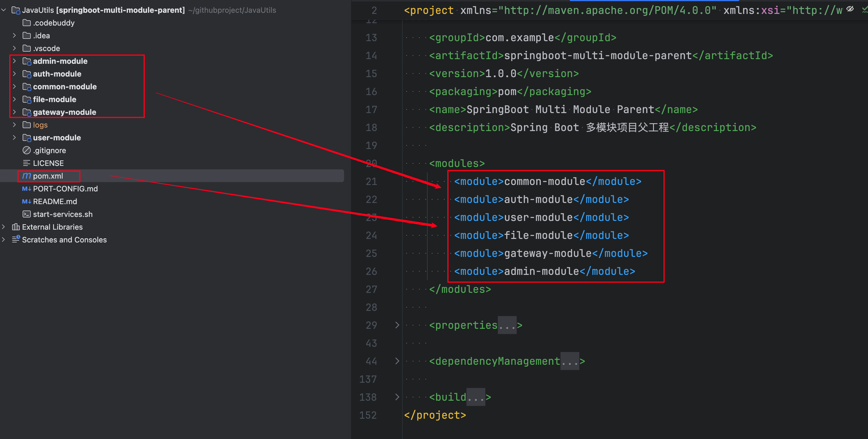Expand the auth-module chevron
The height and width of the screenshot is (439, 868).
pyautogui.click(x=14, y=74)
